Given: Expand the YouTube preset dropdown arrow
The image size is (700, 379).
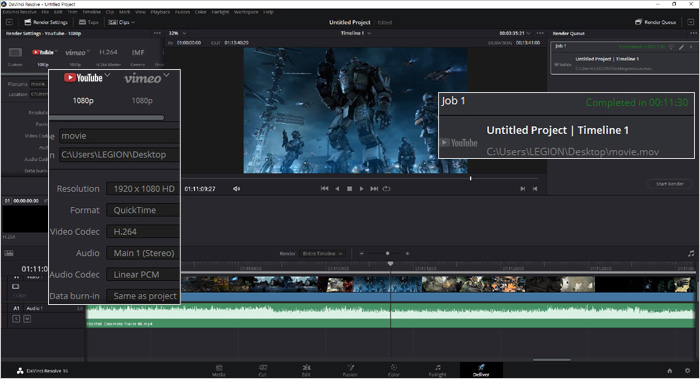Looking at the screenshot, I should pyautogui.click(x=57, y=51).
